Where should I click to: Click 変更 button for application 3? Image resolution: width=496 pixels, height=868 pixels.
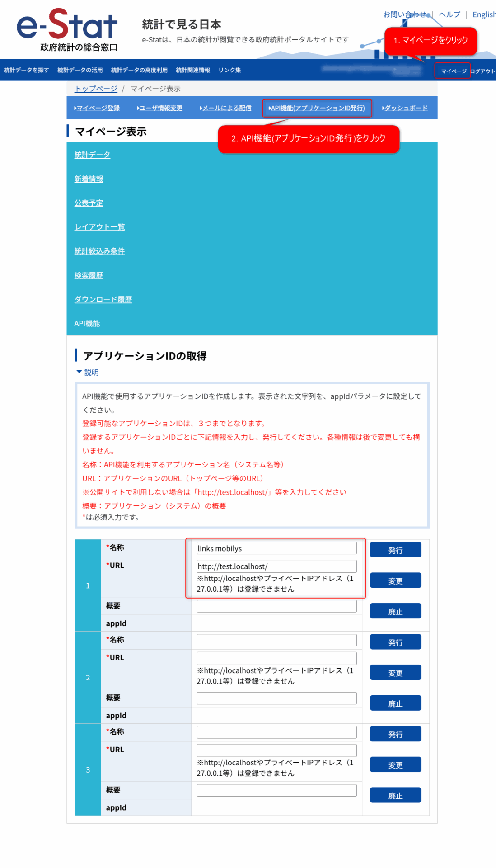[396, 765]
